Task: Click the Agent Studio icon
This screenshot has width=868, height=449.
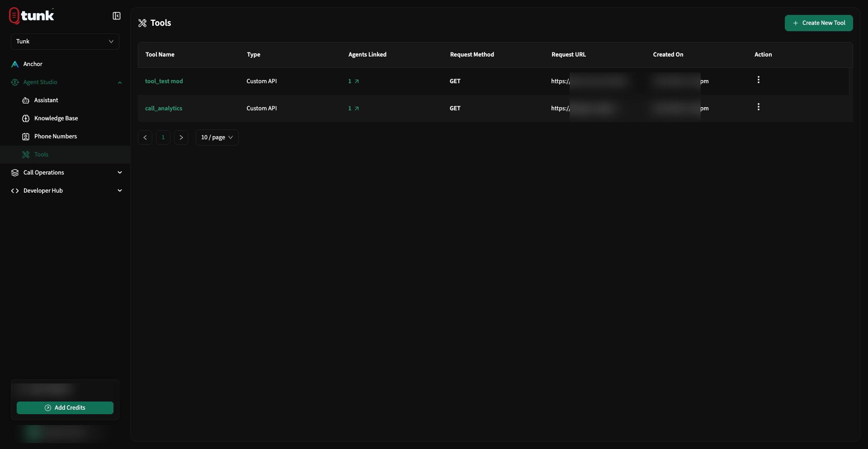Action: 15,82
